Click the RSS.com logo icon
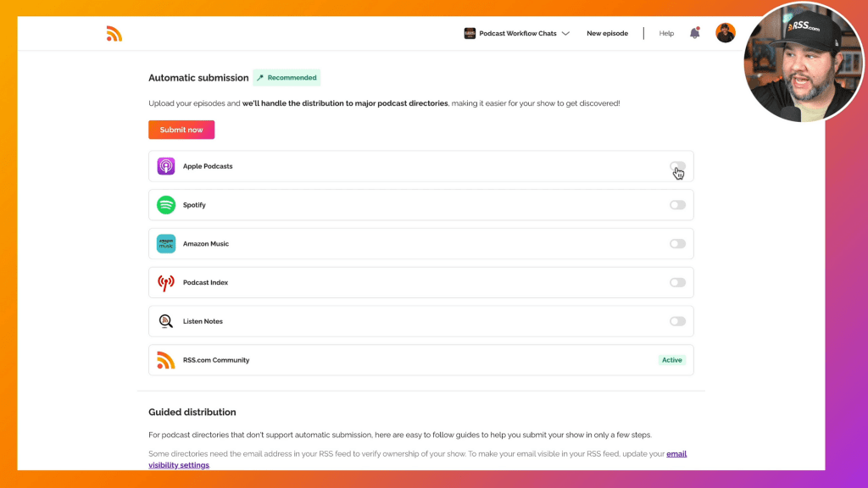The width and height of the screenshot is (868, 488). pyautogui.click(x=114, y=34)
